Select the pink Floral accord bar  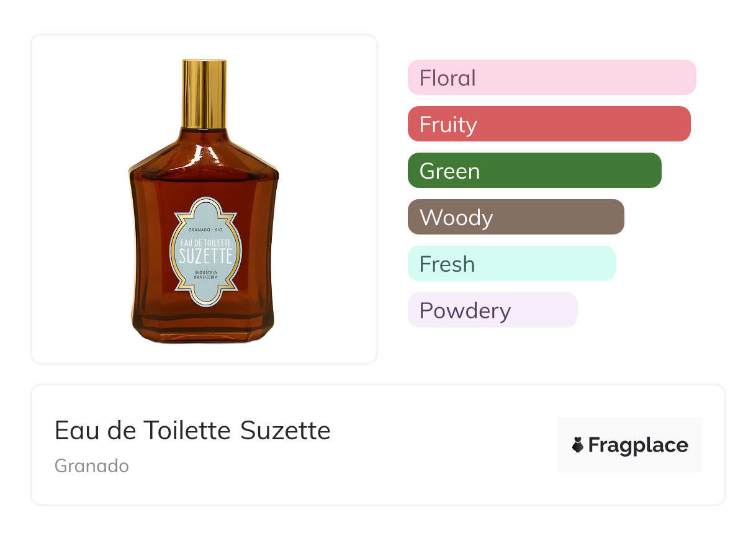pos(551,78)
